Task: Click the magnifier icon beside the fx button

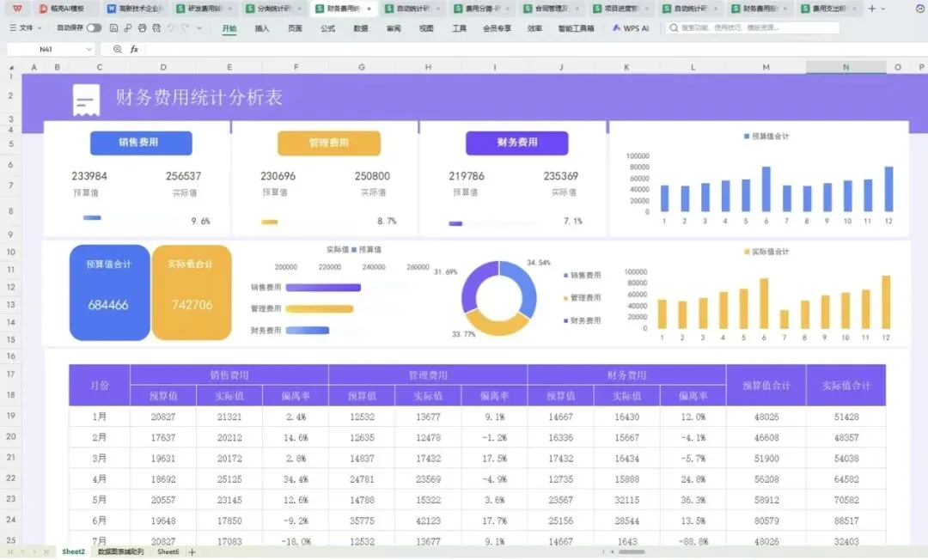Action: [x=117, y=49]
